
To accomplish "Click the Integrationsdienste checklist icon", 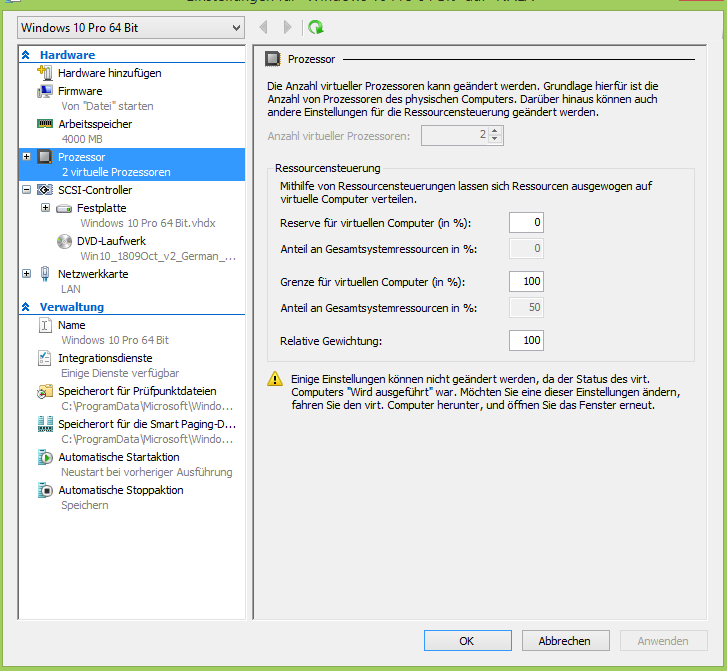I will [45, 358].
